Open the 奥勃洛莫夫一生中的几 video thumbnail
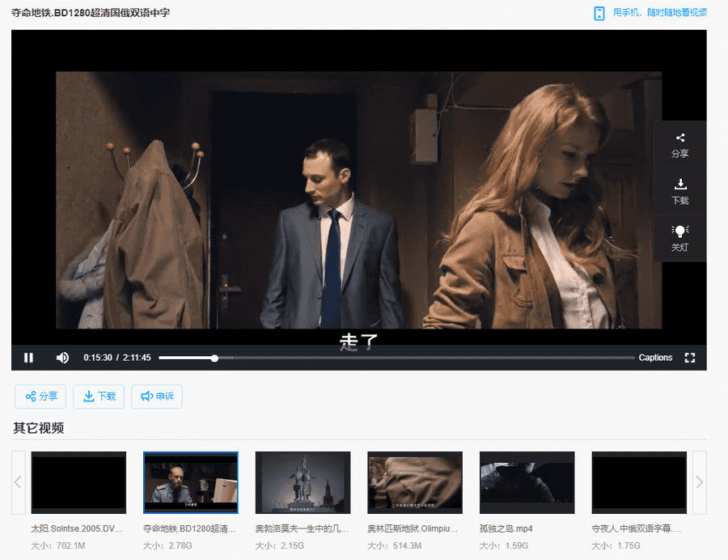This screenshot has width=728, height=560. tap(303, 482)
